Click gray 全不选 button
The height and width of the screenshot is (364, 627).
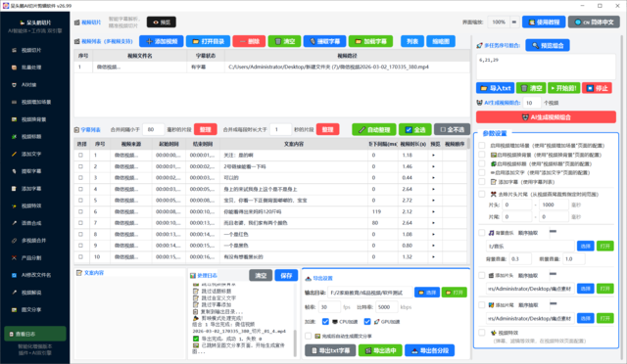coord(452,129)
